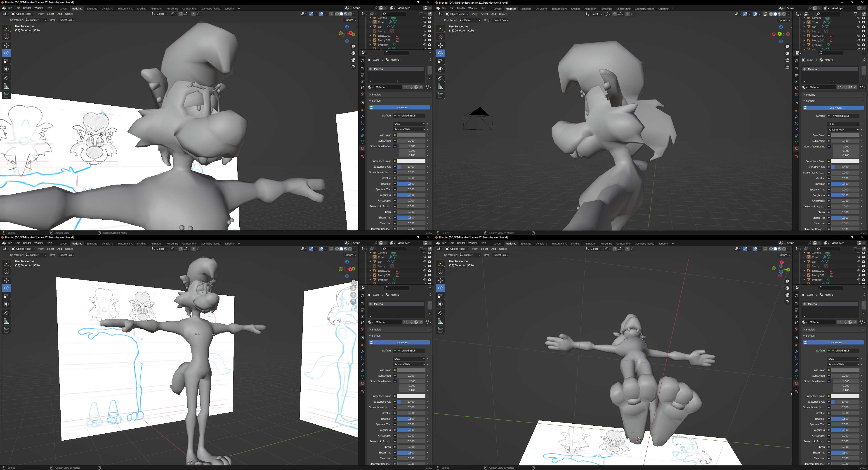Toggle Empty.002 visibility eye in top-right outliner
Image resolution: width=868 pixels, height=470 pixels.
pyautogui.click(x=859, y=40)
